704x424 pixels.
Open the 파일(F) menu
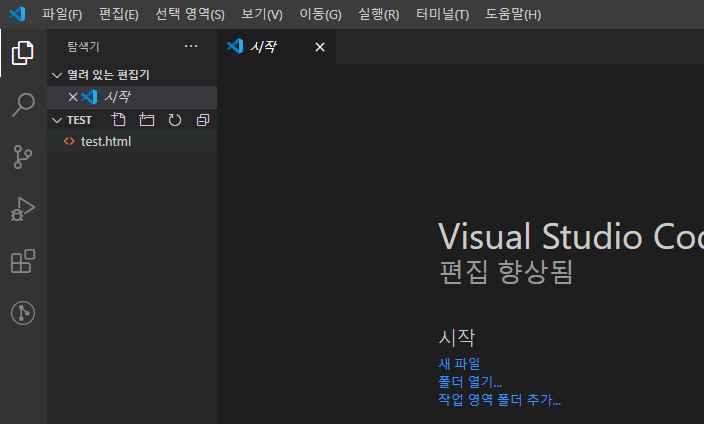(62, 14)
